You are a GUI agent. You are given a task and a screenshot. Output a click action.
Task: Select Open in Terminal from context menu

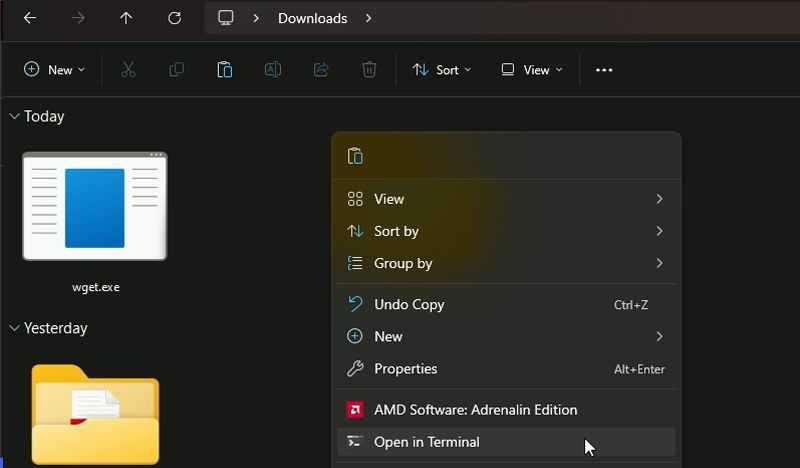[427, 442]
